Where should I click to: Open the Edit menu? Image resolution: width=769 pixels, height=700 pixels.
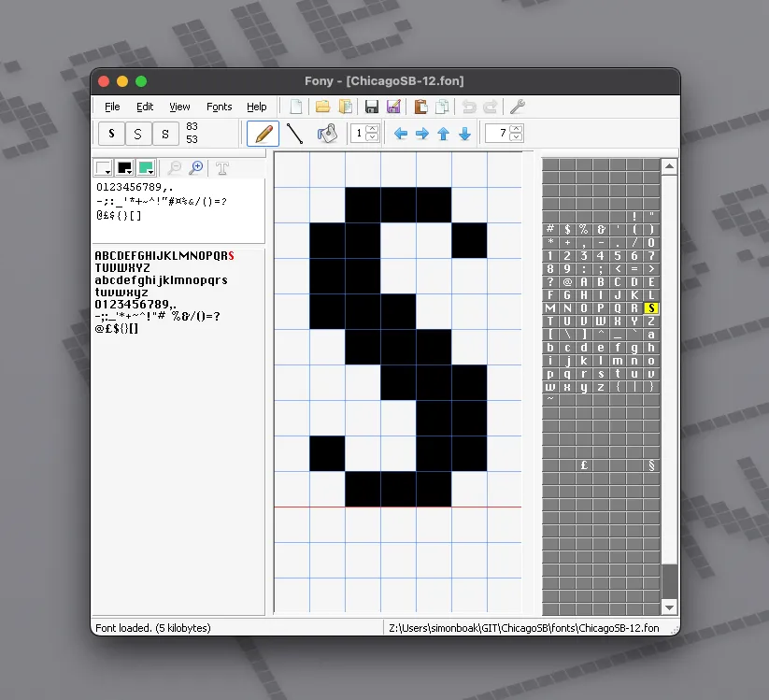145,107
